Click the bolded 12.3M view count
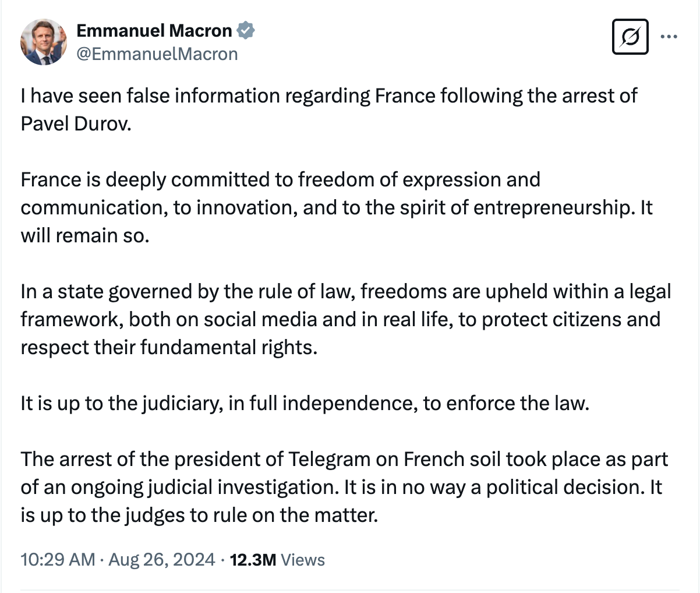This screenshot has width=700, height=593. point(252,559)
